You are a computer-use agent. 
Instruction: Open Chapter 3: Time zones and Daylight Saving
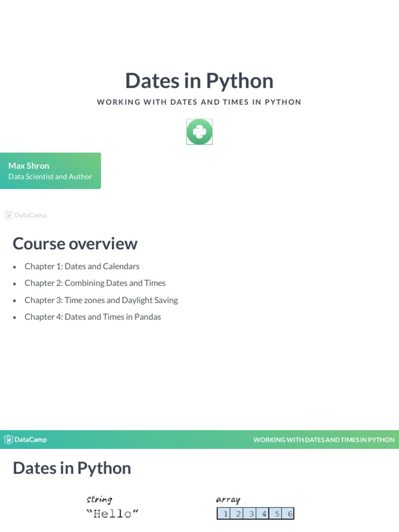coord(101,300)
